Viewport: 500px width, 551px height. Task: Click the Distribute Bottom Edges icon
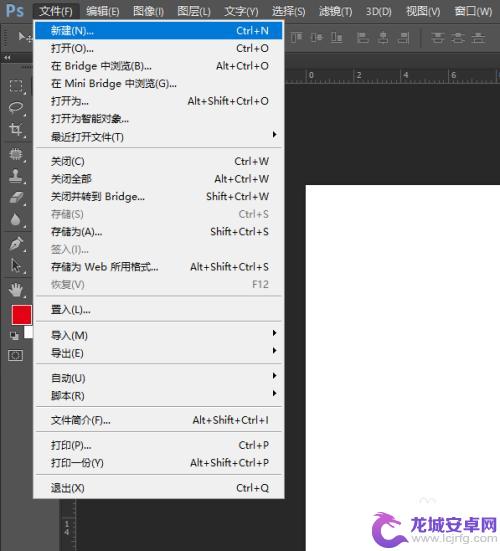coord(478,38)
